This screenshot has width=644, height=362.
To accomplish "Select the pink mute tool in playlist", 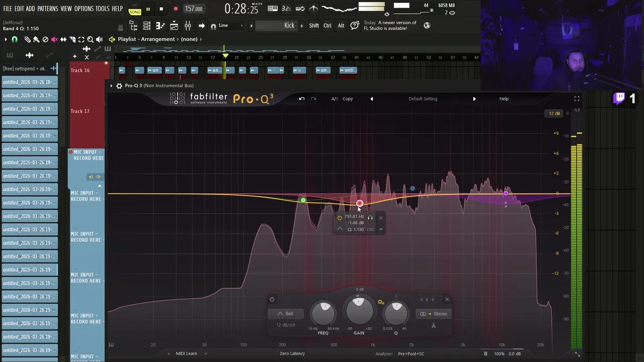I will point(54,39).
